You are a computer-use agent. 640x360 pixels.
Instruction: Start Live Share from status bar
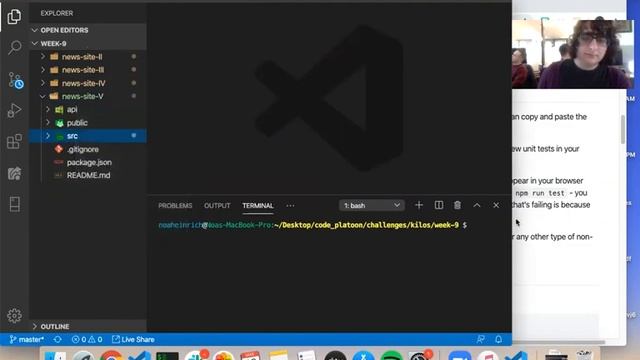tap(133, 339)
